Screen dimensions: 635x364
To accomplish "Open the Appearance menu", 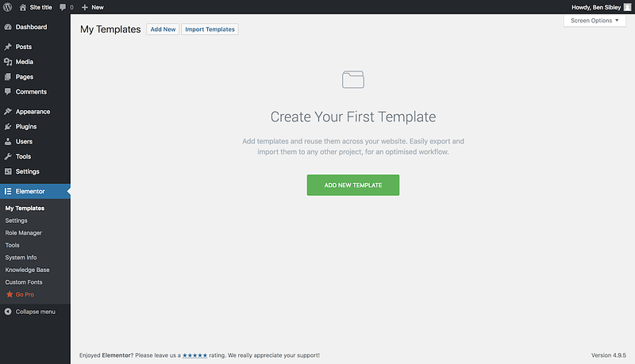I will [35, 112].
